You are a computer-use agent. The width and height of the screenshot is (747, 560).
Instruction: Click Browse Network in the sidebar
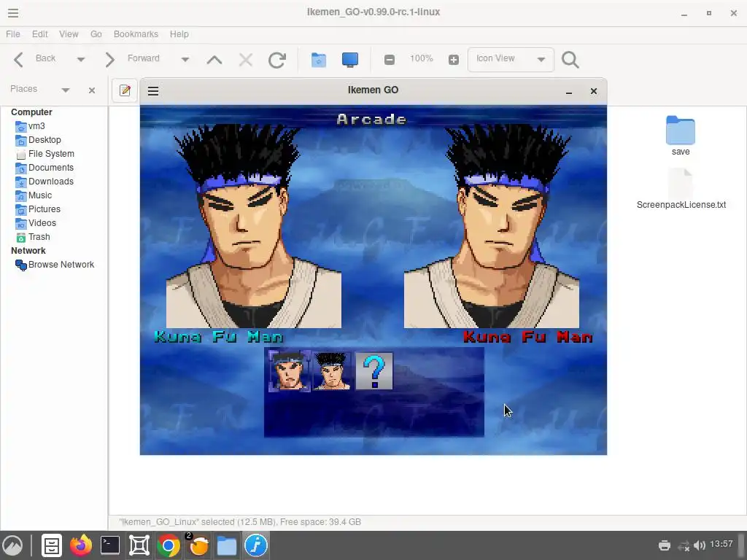click(61, 265)
